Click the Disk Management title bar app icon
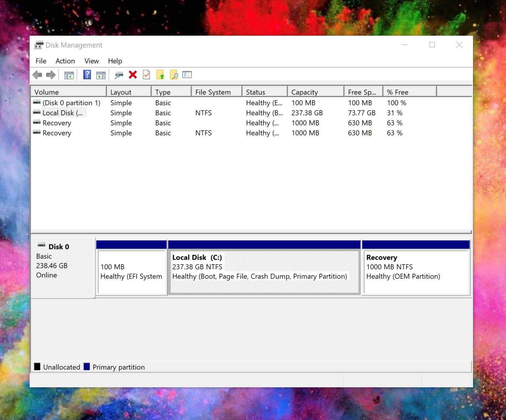 click(x=39, y=45)
